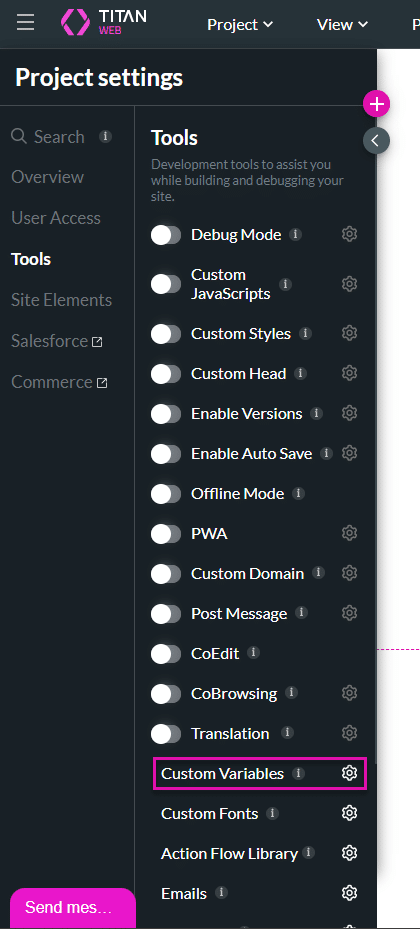The image size is (420, 929).
Task: Enable the Debug Mode toggle
Action: (x=166, y=235)
